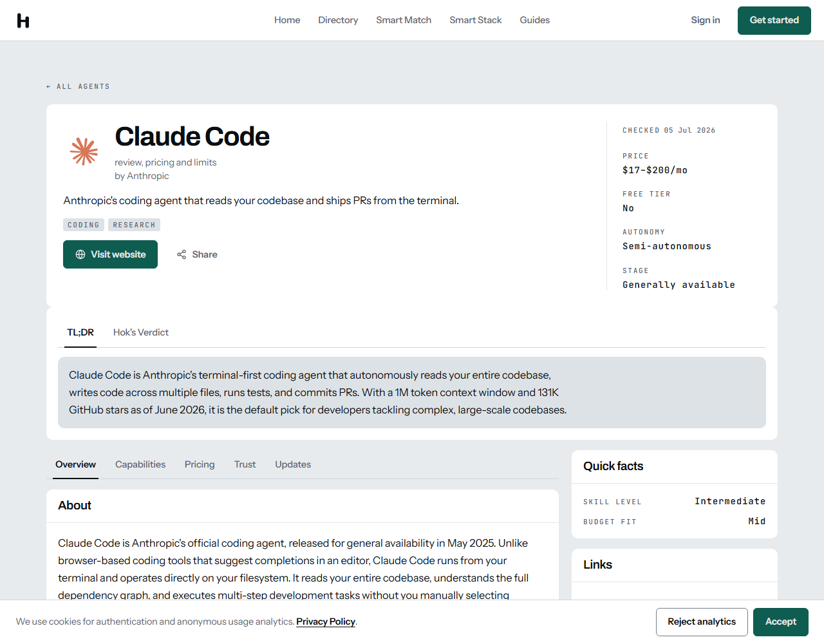The width and height of the screenshot is (824, 644).
Task: Click the 'by Anthropic' text
Action: tap(142, 176)
